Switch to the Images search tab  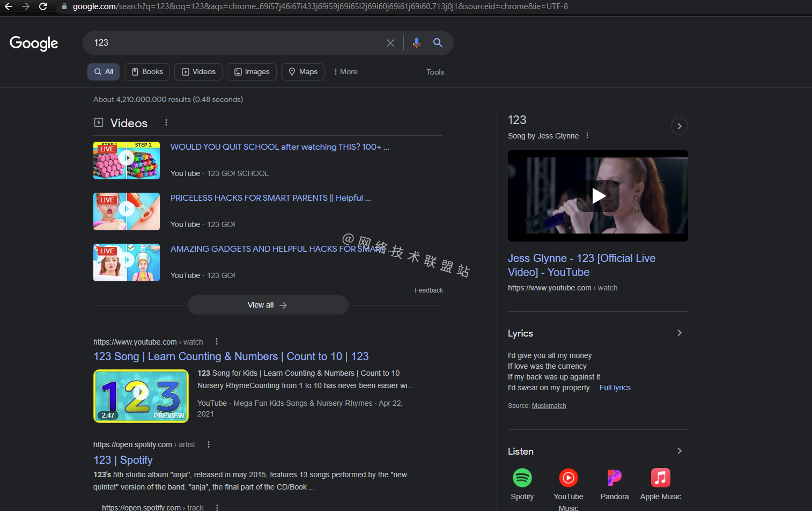click(252, 72)
